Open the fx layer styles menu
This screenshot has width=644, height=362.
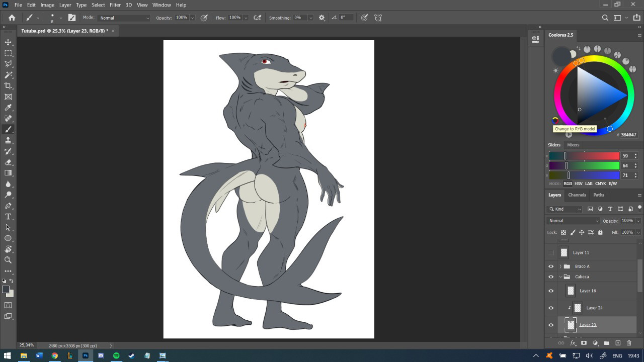click(573, 343)
